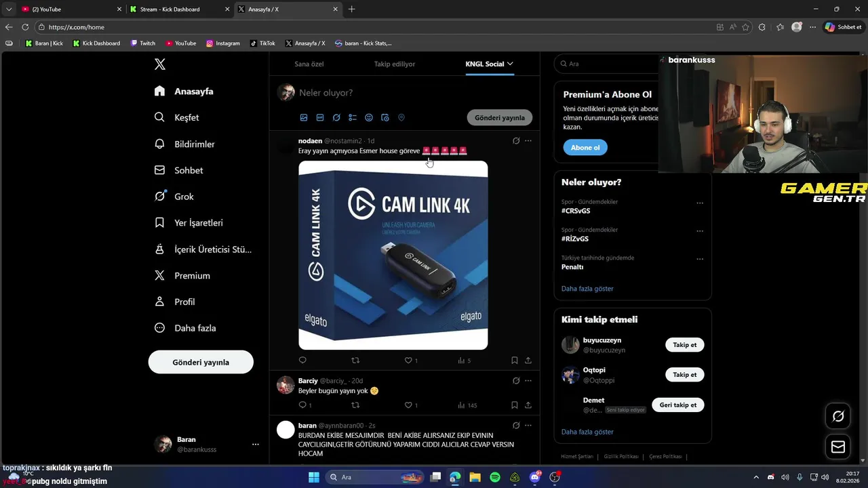Click Geri takip et for Demet
Viewport: 868px width, 488px height.
click(x=678, y=405)
